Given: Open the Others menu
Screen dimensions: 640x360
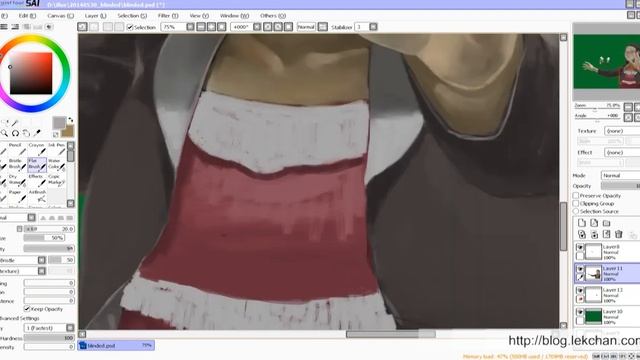Looking at the screenshot, I should [273, 16].
